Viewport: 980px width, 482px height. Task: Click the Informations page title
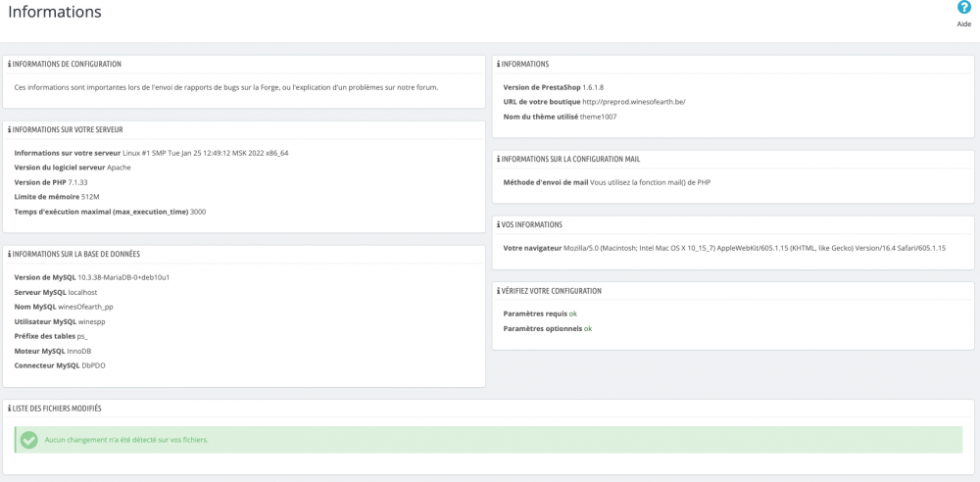tap(54, 13)
